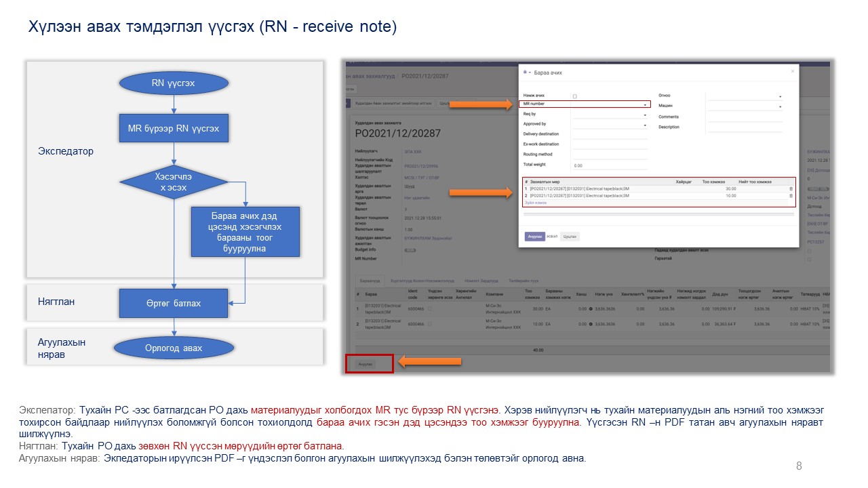
Task: Click the Орлогод авах flowchart oval
Action: click(174, 348)
